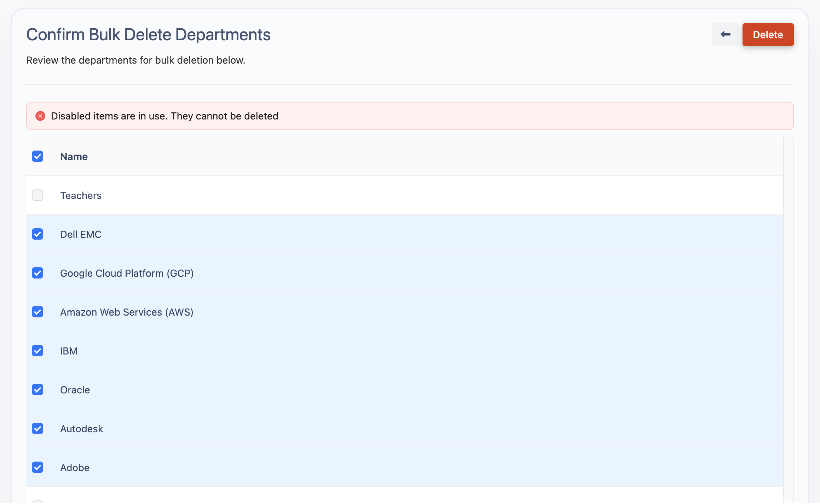Image resolution: width=820 pixels, height=504 pixels.
Task: Select the Dell EMC row text
Action: [x=81, y=234]
